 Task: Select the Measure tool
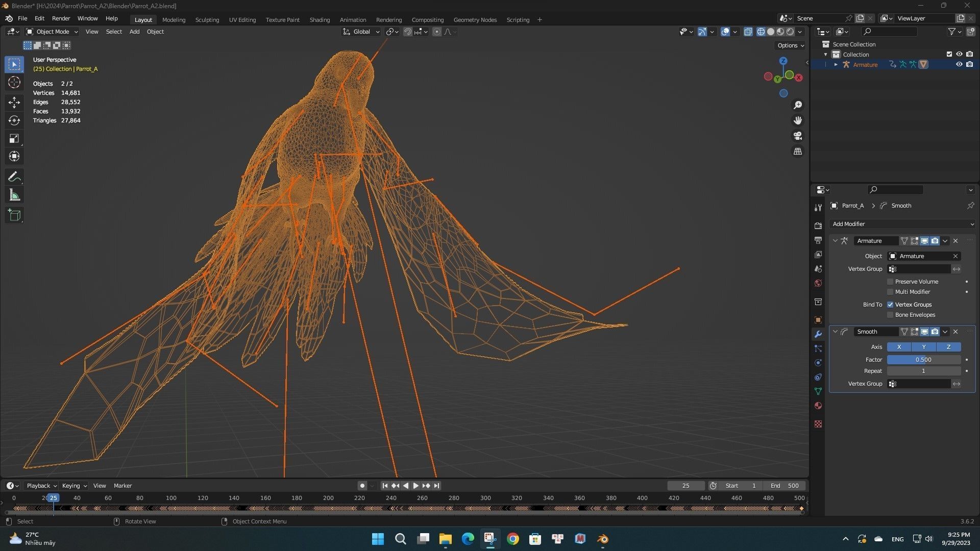tap(14, 195)
